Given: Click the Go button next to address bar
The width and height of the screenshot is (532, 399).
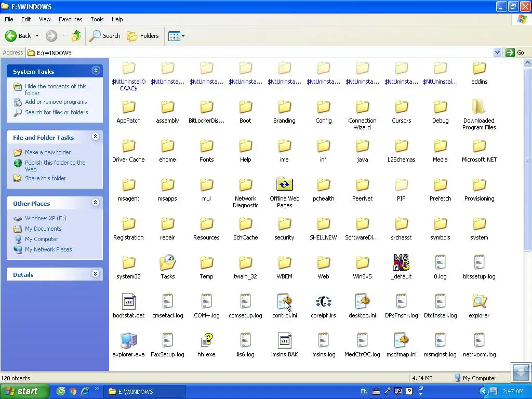Looking at the screenshot, I should pos(515,52).
